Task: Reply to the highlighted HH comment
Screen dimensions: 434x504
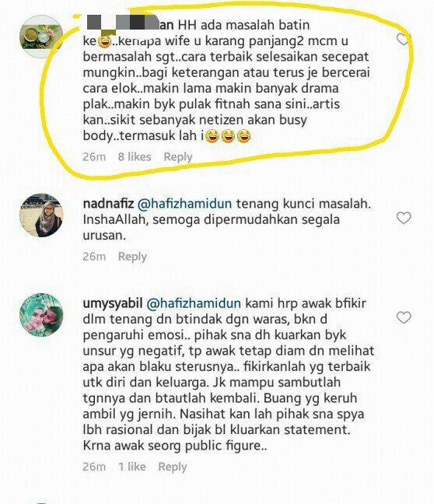Action: [x=178, y=157]
